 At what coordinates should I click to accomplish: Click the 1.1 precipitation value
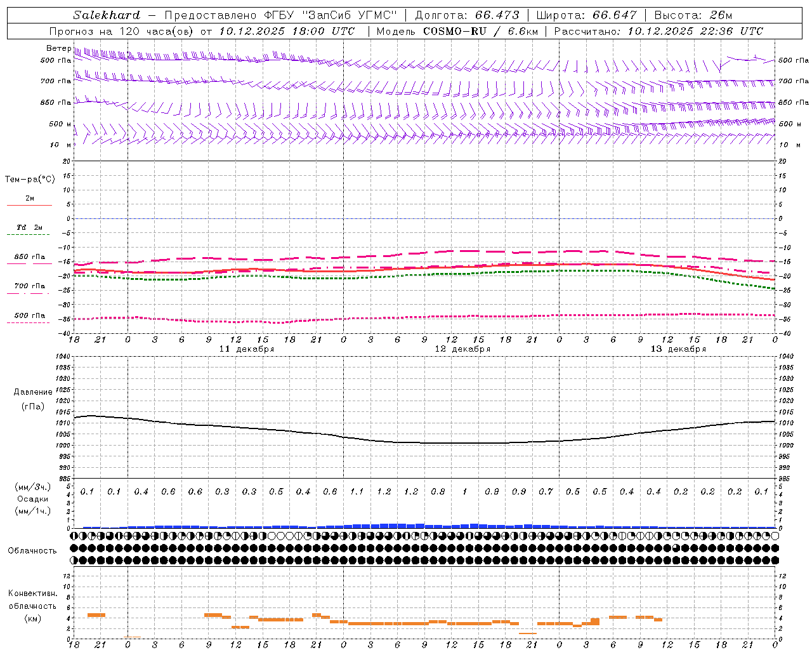(x=357, y=491)
